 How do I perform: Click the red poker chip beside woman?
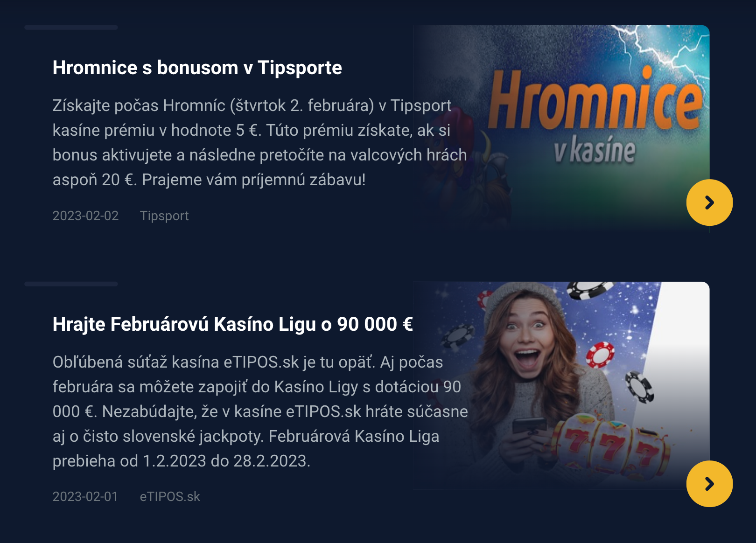point(600,355)
